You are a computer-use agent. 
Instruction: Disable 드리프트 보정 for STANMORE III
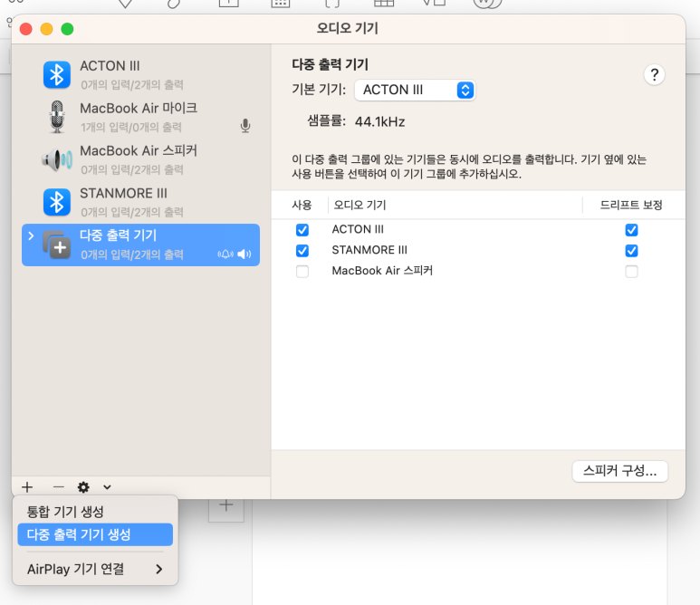click(631, 251)
